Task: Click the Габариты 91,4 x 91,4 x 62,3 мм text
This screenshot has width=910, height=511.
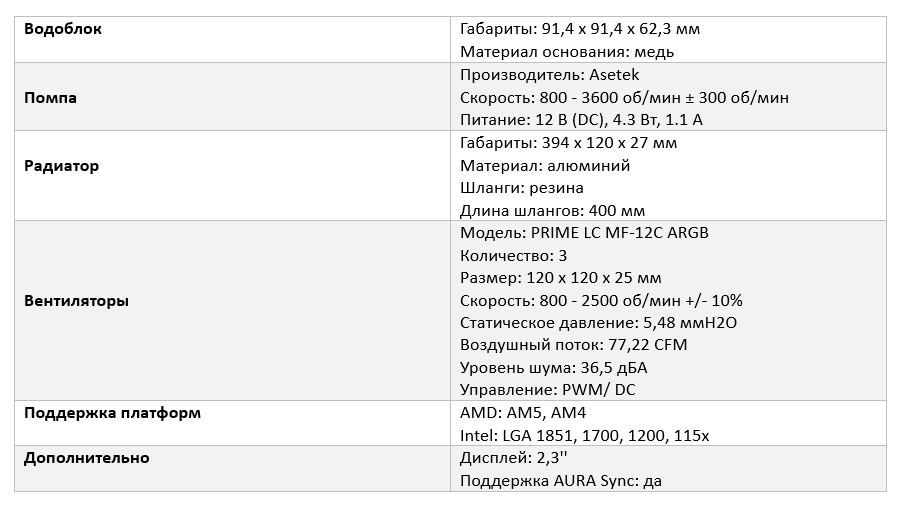Action: click(580, 29)
